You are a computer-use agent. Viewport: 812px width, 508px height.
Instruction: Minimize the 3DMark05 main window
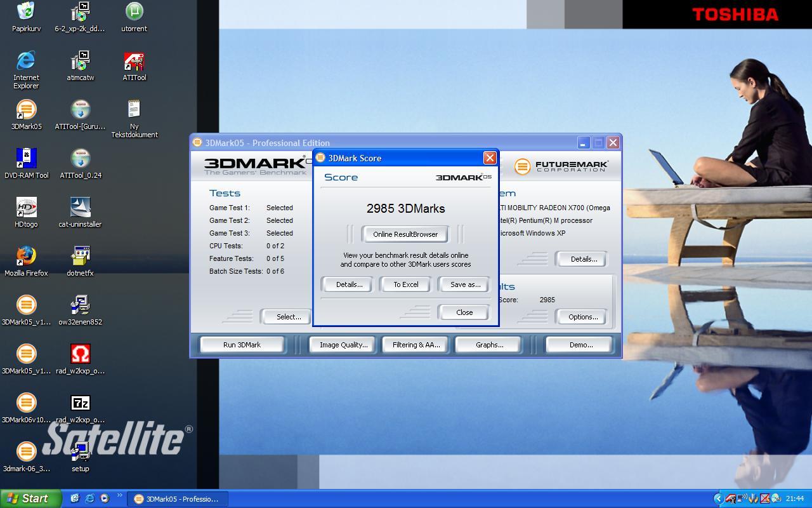tap(583, 143)
